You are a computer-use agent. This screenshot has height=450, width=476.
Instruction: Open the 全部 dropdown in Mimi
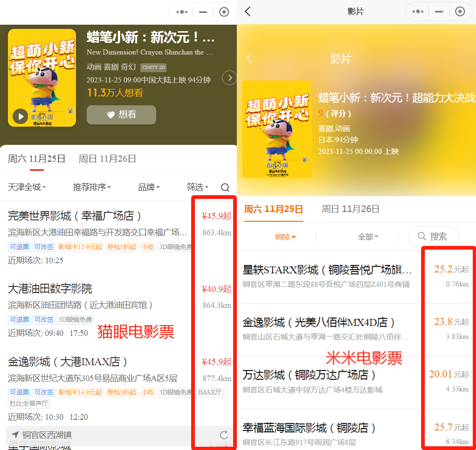pos(368,237)
